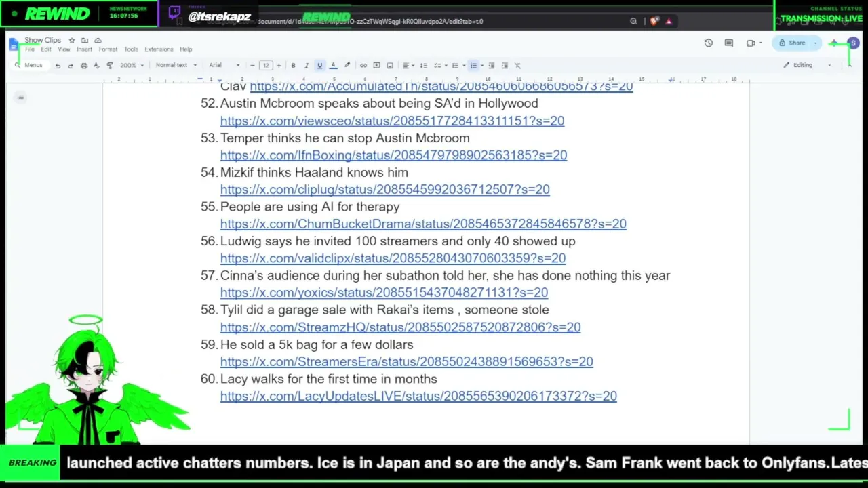Toggle the numbered list
This screenshot has width=868, height=488.
473,66
